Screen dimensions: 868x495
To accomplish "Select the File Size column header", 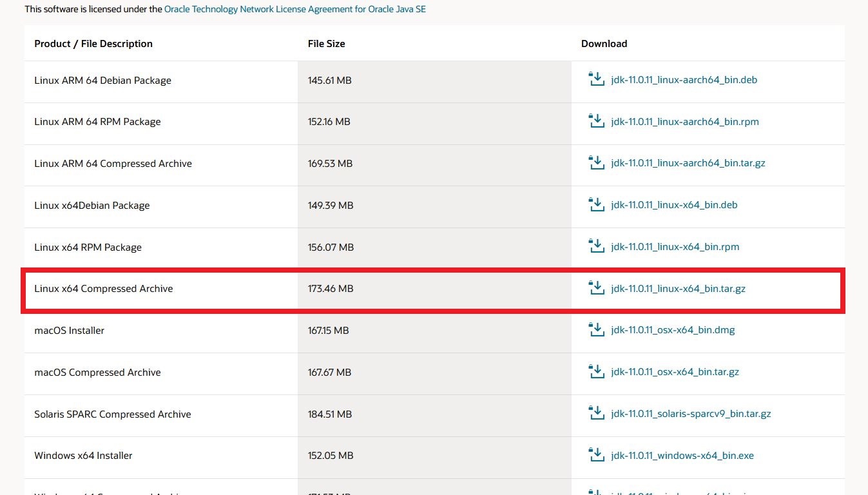I will pos(327,44).
